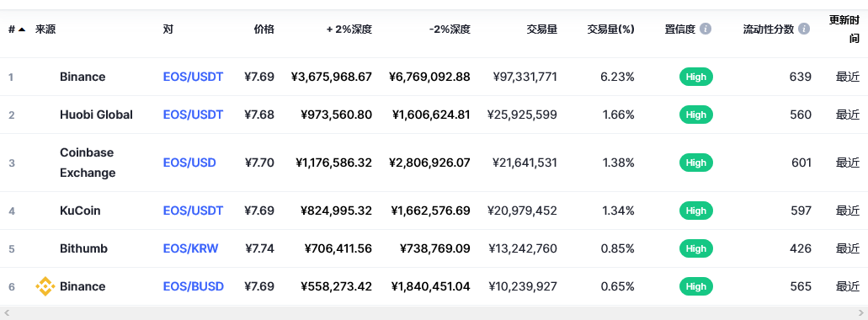Select the KuCoin source name
Viewport: 868px width, 320px height.
pos(80,211)
